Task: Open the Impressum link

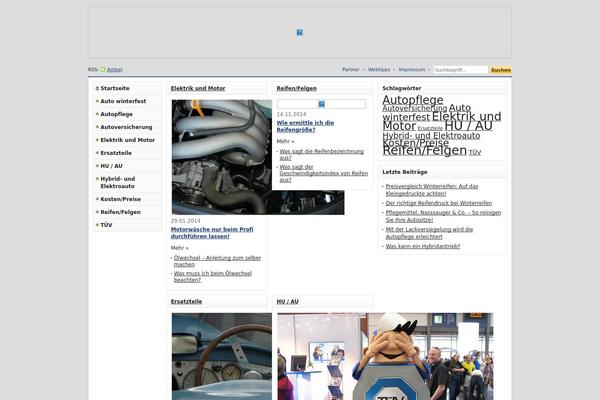Action: [412, 70]
